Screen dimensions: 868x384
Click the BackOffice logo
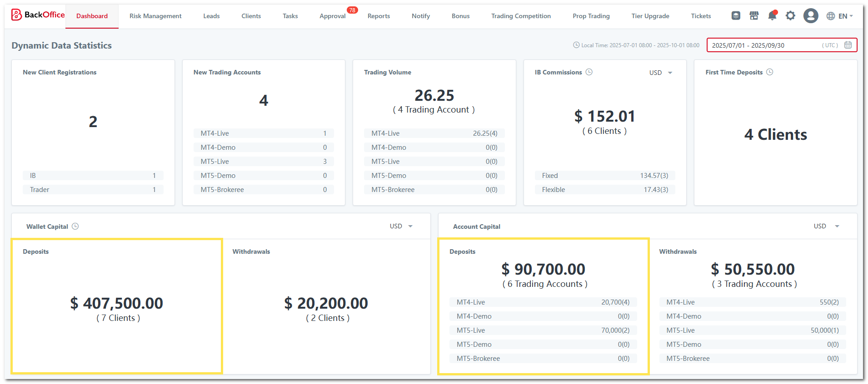coord(38,15)
